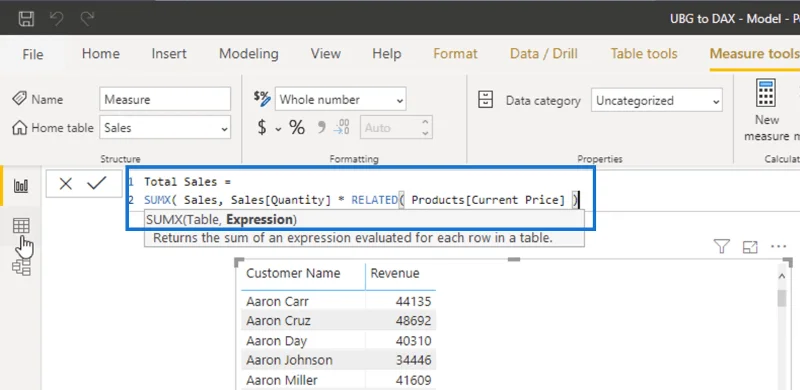Click the Undo arrow icon

pos(56,19)
